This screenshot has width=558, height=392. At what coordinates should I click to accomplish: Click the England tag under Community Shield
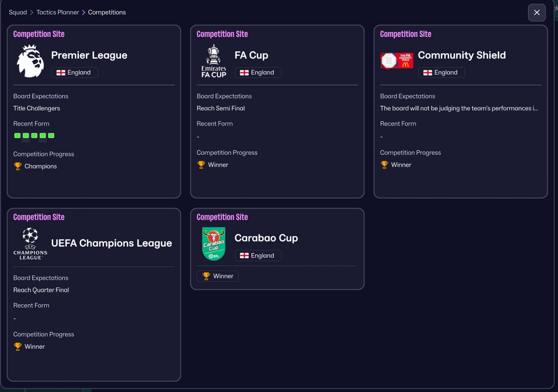441,73
